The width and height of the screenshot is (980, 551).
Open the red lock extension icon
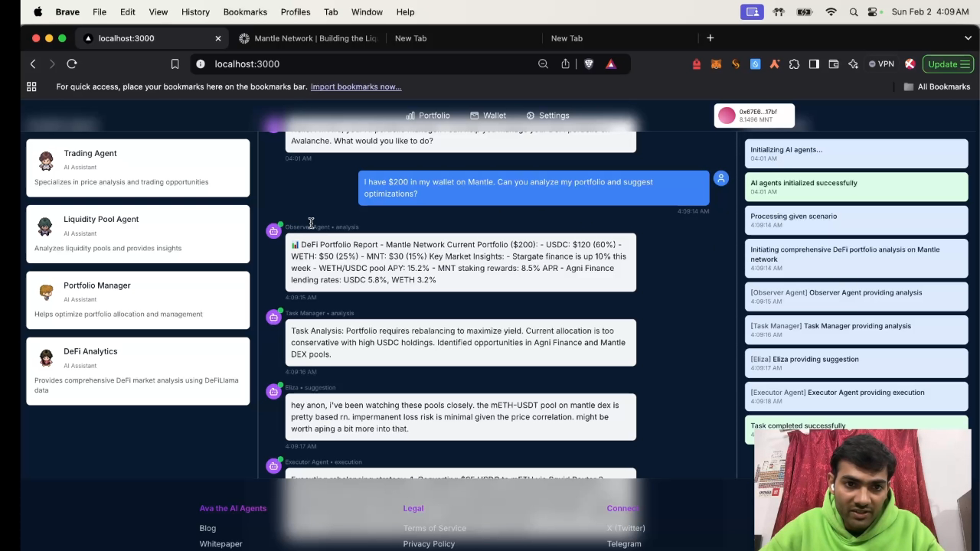696,64
